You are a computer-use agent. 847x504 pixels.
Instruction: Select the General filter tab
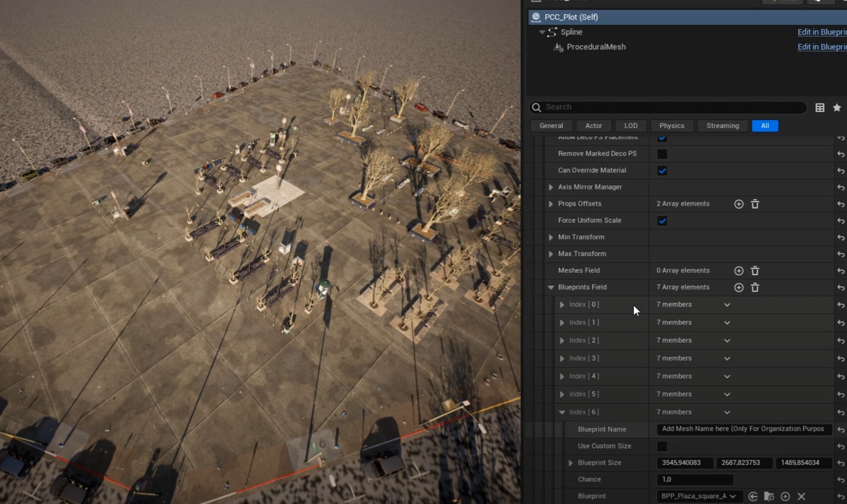pyautogui.click(x=551, y=126)
